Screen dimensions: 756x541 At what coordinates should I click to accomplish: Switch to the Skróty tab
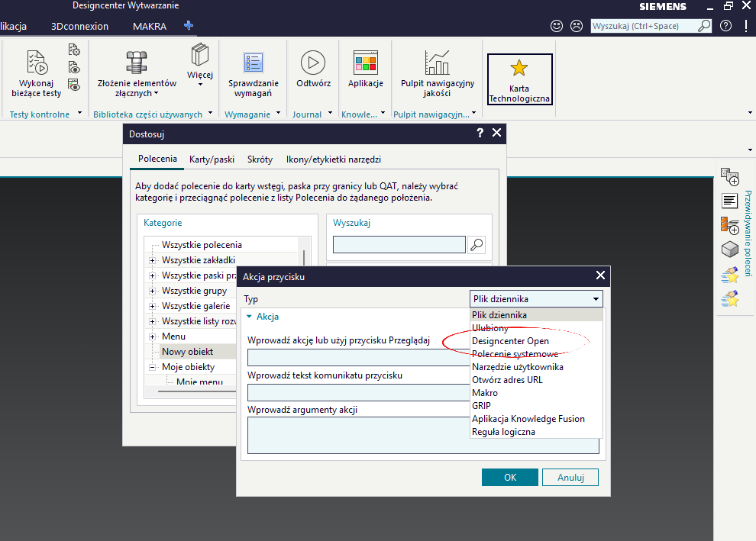coord(260,159)
